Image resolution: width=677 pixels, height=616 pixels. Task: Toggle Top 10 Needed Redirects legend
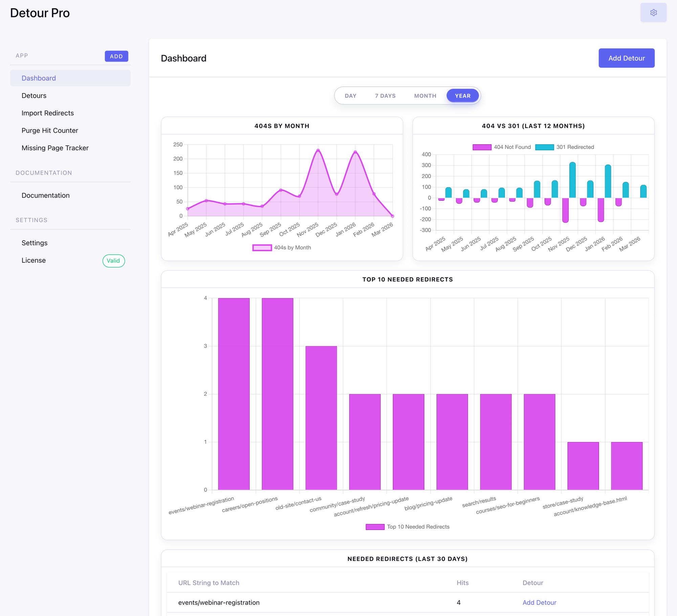coord(375,527)
